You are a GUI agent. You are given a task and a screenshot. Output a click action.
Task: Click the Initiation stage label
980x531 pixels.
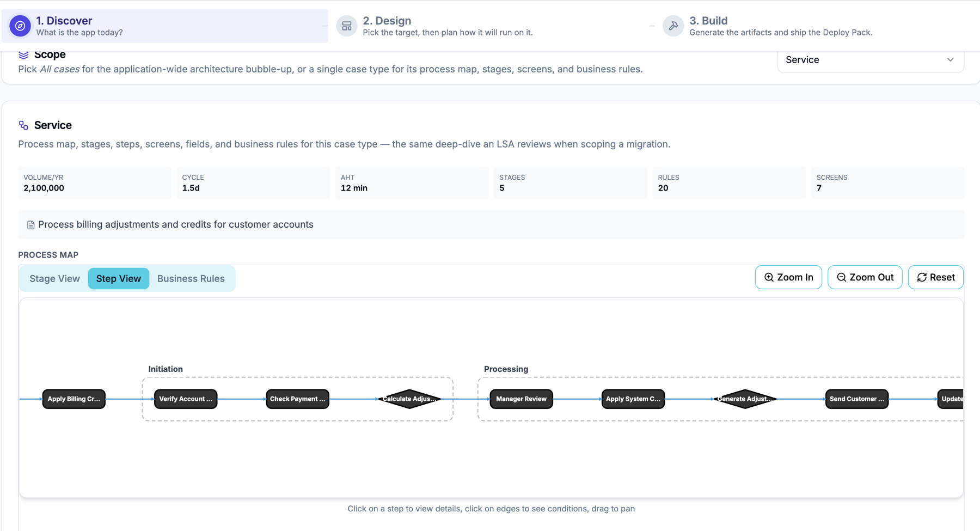pos(166,369)
